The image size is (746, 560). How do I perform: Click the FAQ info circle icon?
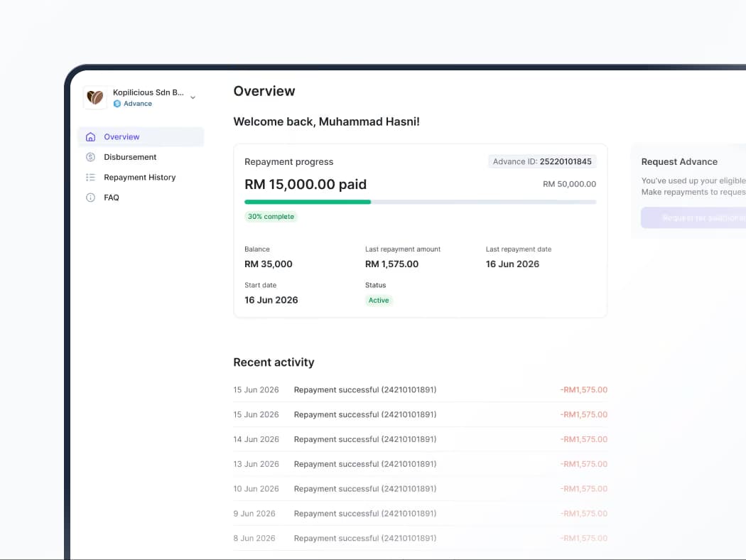tap(90, 198)
